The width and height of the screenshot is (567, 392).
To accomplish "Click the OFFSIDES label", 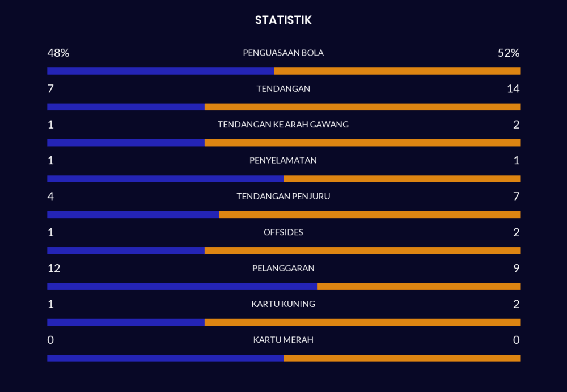I will coord(283,232).
